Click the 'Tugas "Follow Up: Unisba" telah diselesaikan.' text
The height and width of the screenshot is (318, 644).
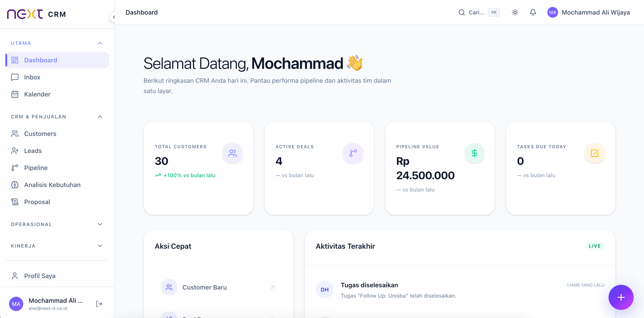(x=398, y=296)
